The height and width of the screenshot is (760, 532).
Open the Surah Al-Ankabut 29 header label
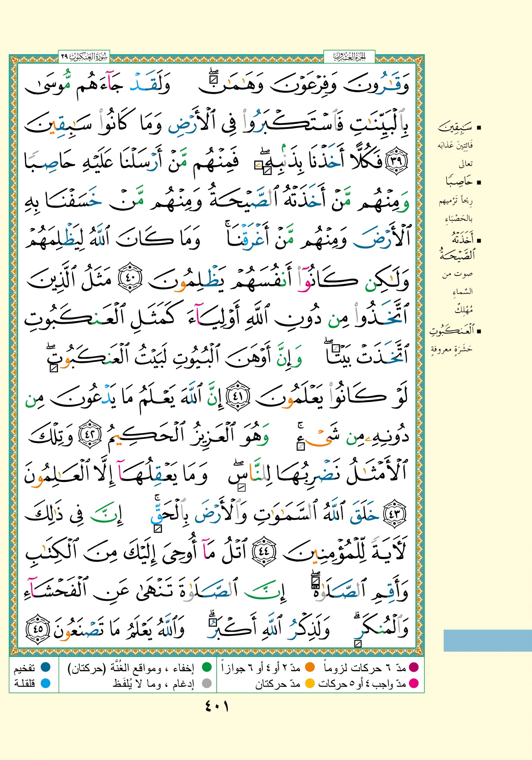(x=84, y=57)
